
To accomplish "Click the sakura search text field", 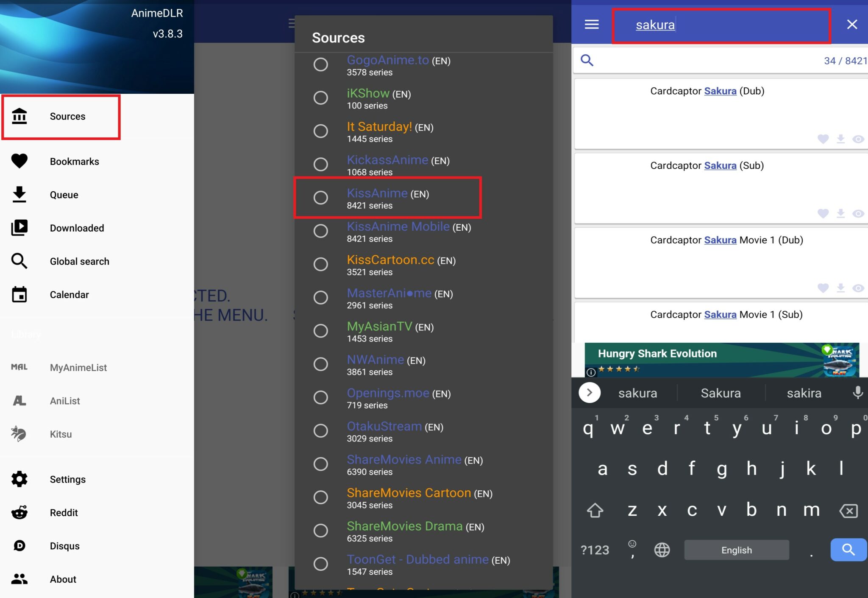I will point(721,25).
